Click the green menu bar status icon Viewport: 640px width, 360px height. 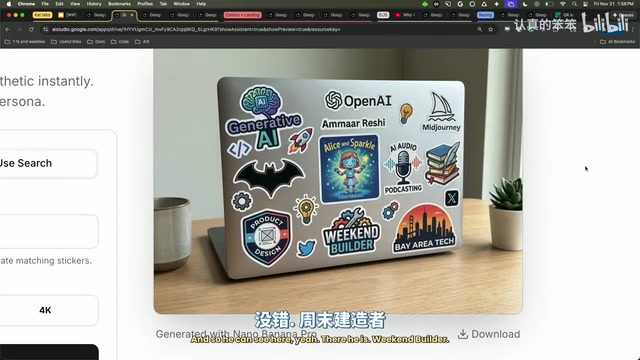pyautogui.click(x=425, y=4)
